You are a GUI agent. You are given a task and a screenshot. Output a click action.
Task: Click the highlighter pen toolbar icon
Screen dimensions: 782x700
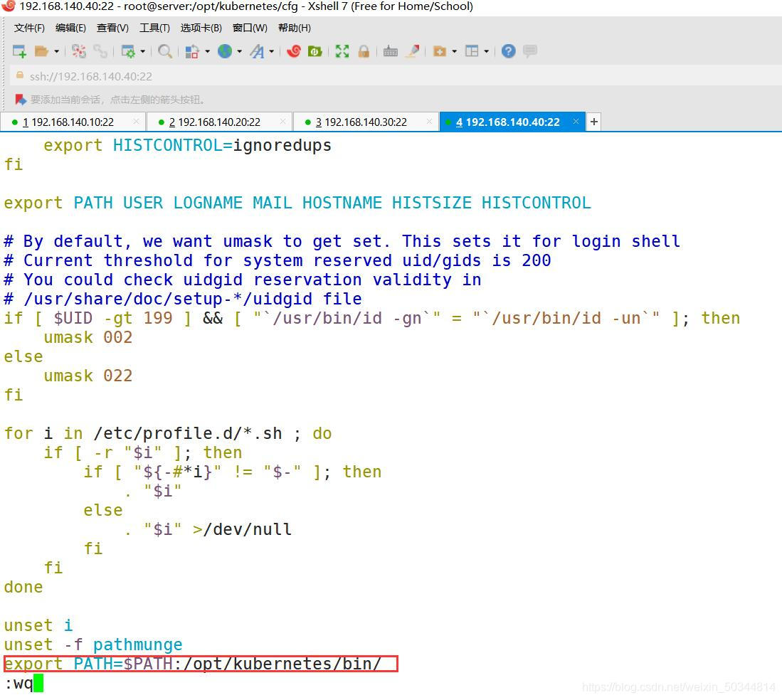coord(413,51)
